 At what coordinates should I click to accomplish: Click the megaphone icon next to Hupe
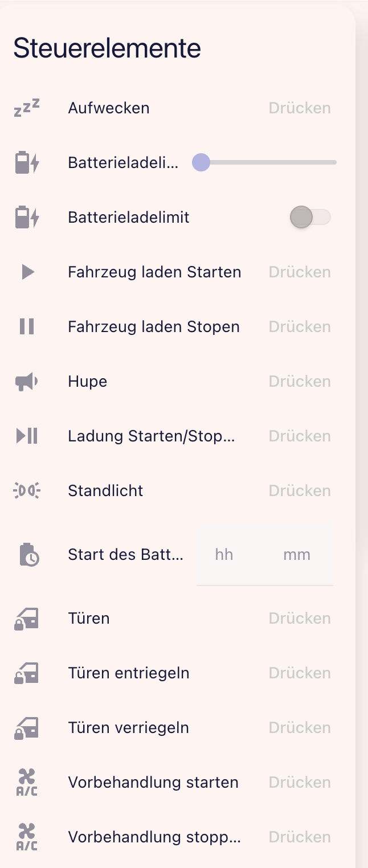coord(27,382)
